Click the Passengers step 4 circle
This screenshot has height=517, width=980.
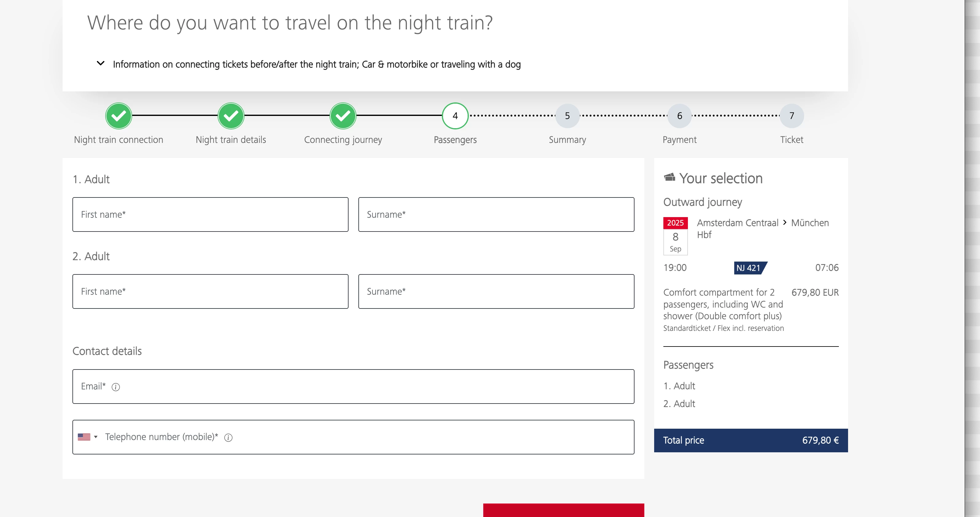[455, 116]
